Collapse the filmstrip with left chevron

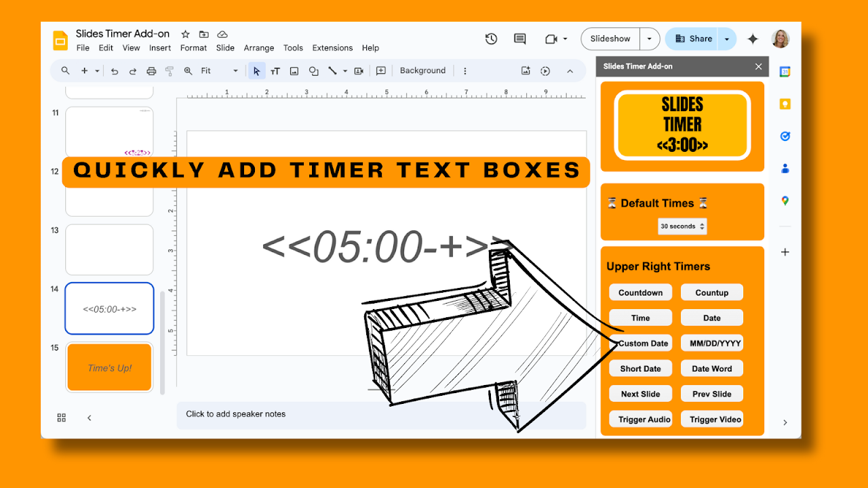(89, 418)
